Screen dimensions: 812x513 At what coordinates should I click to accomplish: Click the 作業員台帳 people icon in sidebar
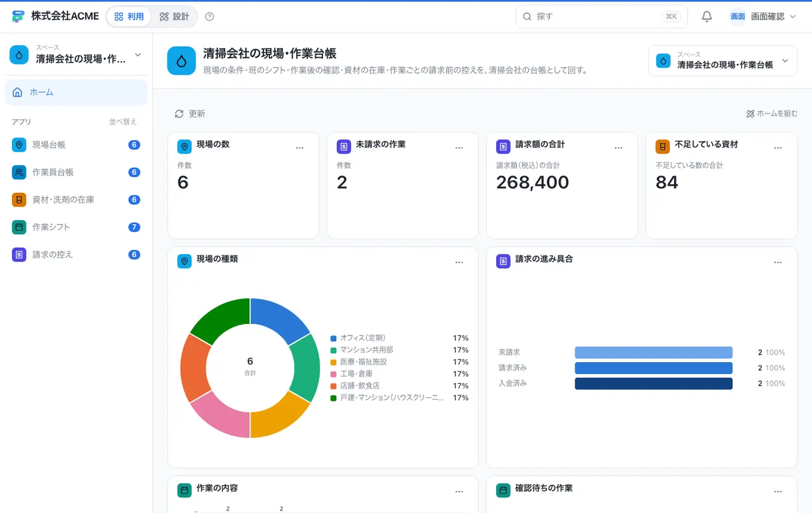pos(19,172)
